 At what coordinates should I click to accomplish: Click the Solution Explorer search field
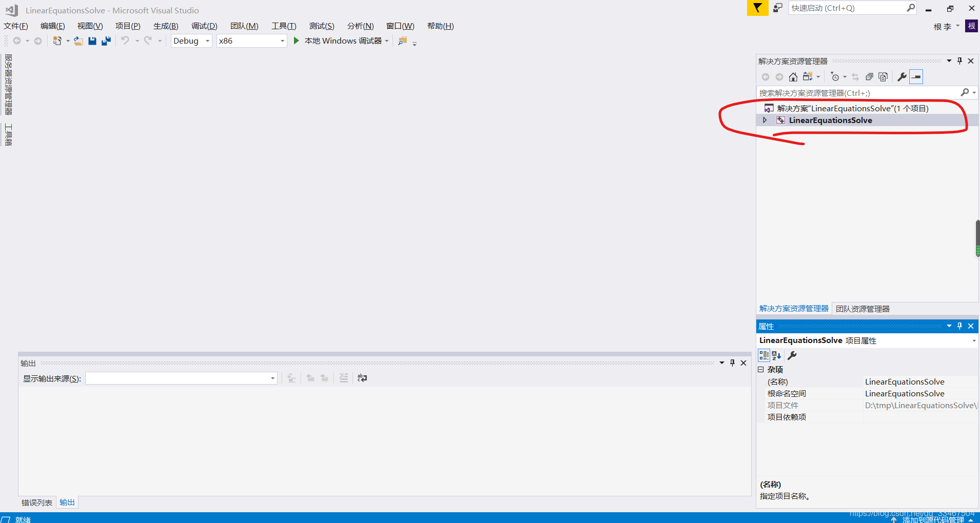[858, 93]
